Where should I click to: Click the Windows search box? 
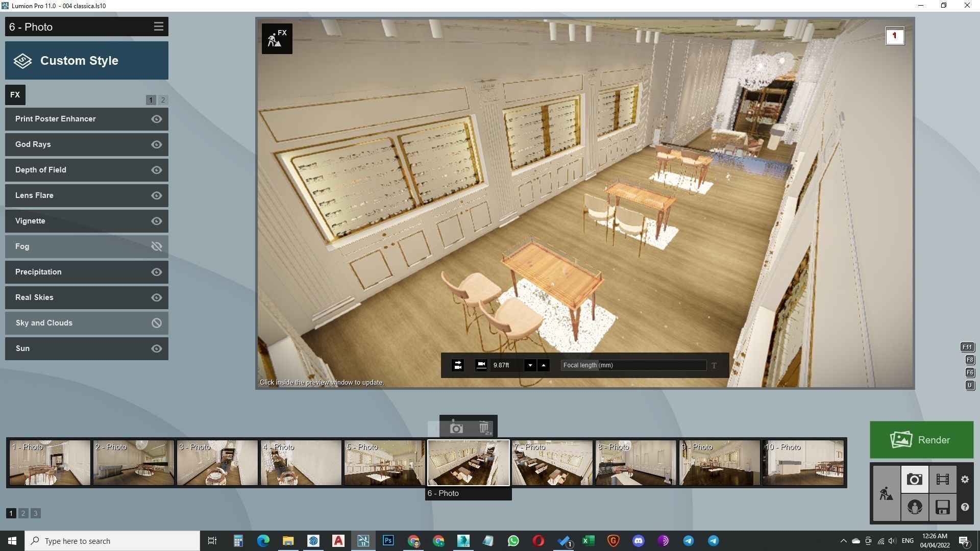pyautogui.click(x=112, y=541)
